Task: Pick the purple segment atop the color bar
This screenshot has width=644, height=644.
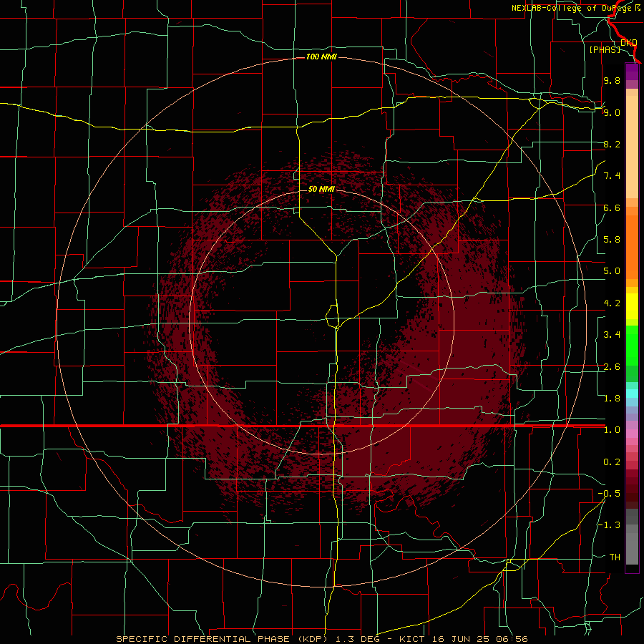Action: 632,72
